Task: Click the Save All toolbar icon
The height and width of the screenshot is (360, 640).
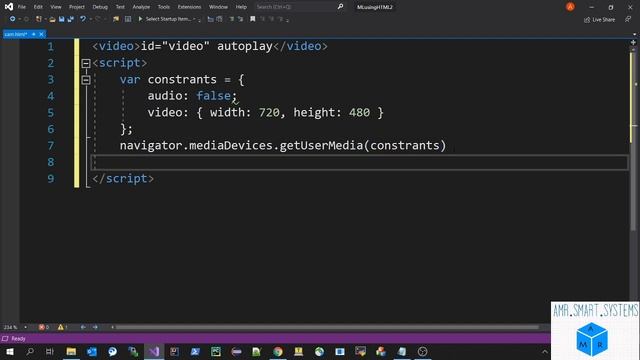Action: click(x=71, y=19)
